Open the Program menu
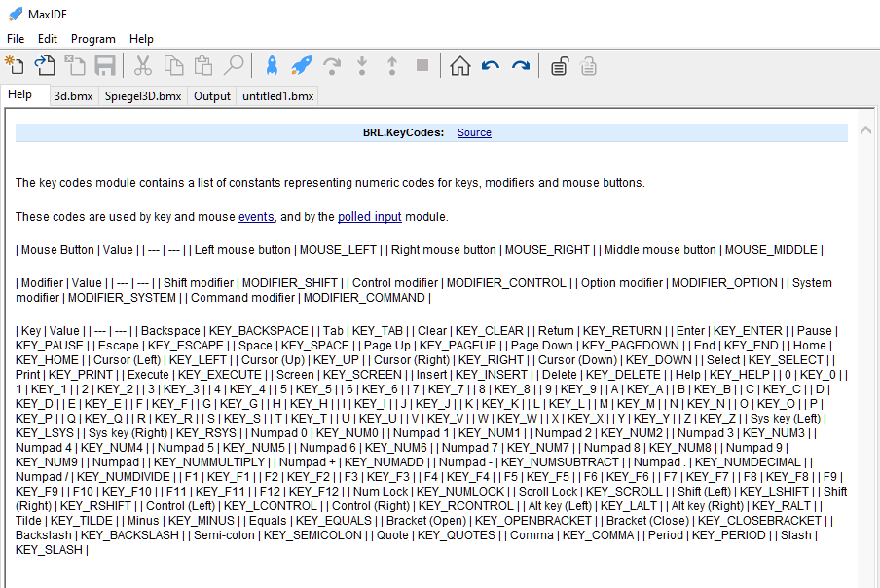Screen dimensions: 880x588 tap(93, 39)
